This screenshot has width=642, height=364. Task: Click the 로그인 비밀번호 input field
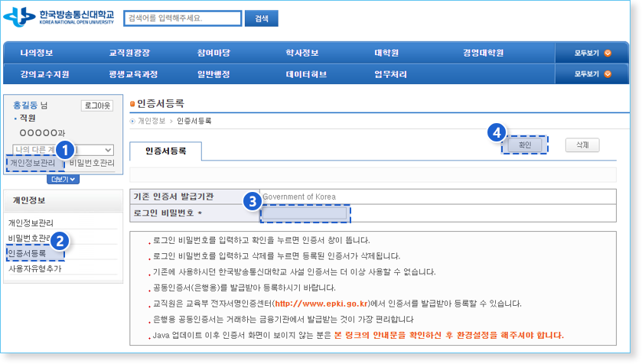coord(305,213)
